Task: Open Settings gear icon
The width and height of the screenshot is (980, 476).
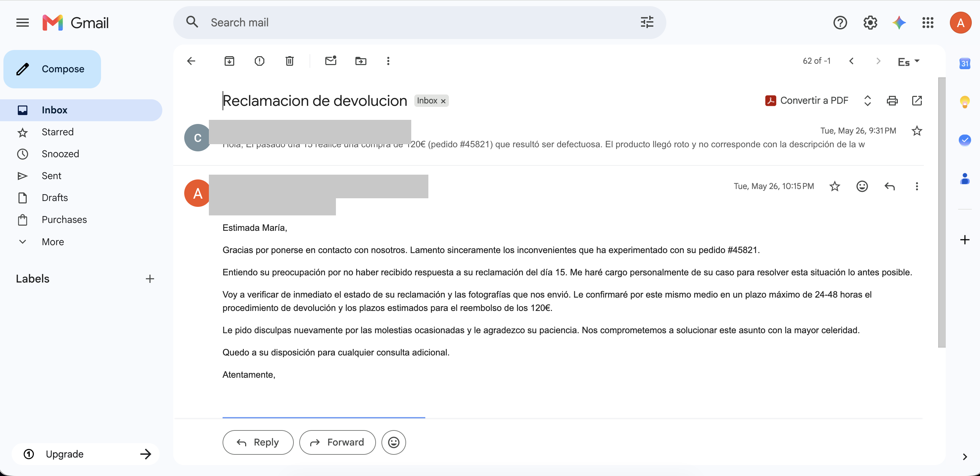Action: tap(870, 23)
